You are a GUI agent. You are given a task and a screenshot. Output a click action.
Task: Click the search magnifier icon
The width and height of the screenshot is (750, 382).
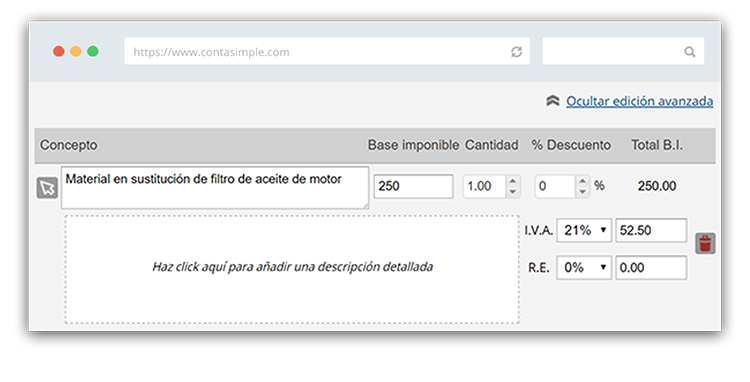(689, 52)
